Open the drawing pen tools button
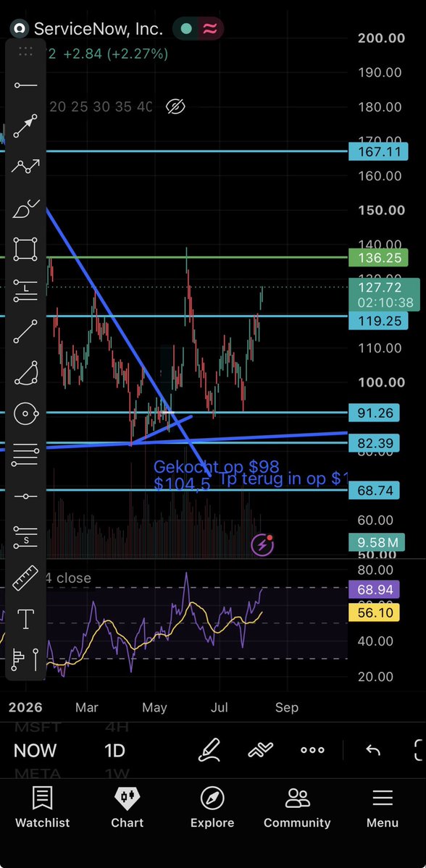 pyautogui.click(x=210, y=750)
